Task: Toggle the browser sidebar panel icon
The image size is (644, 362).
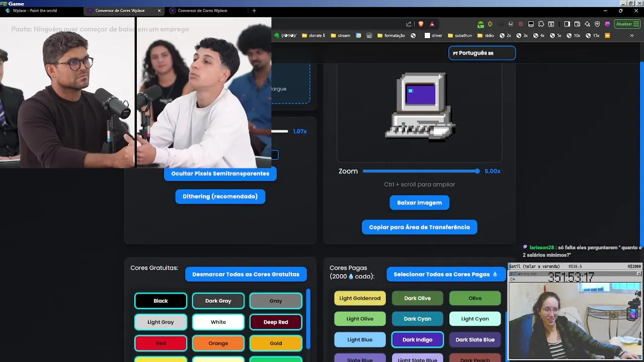Action: [x=567, y=24]
